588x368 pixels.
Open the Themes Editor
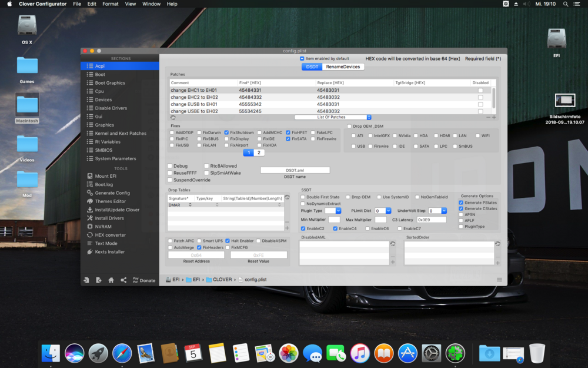click(110, 201)
